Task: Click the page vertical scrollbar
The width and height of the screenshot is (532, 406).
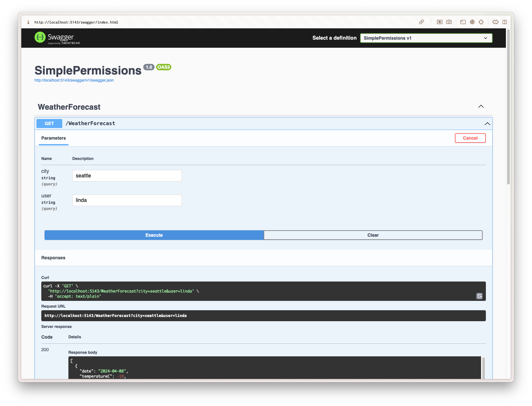Action: [508, 106]
